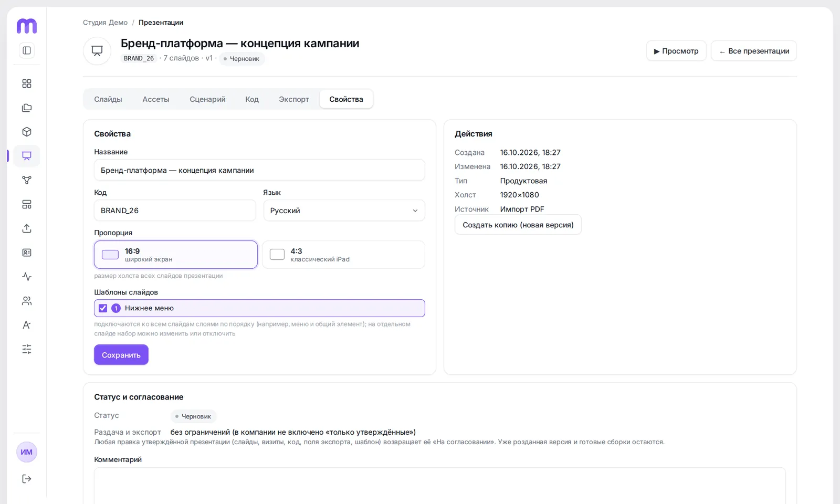
Task: Select the 16:9 широкий экран proportion
Action: click(x=176, y=255)
